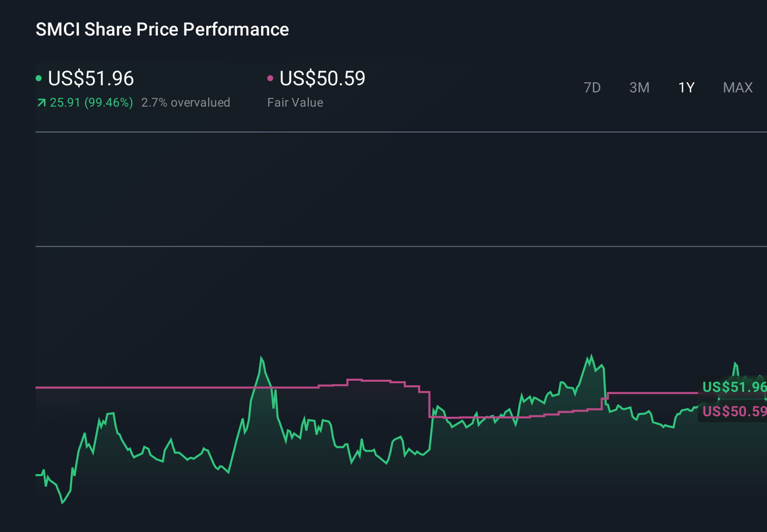Toggle share price series via green legend marker
The image size is (767, 532).
[x=39, y=78]
